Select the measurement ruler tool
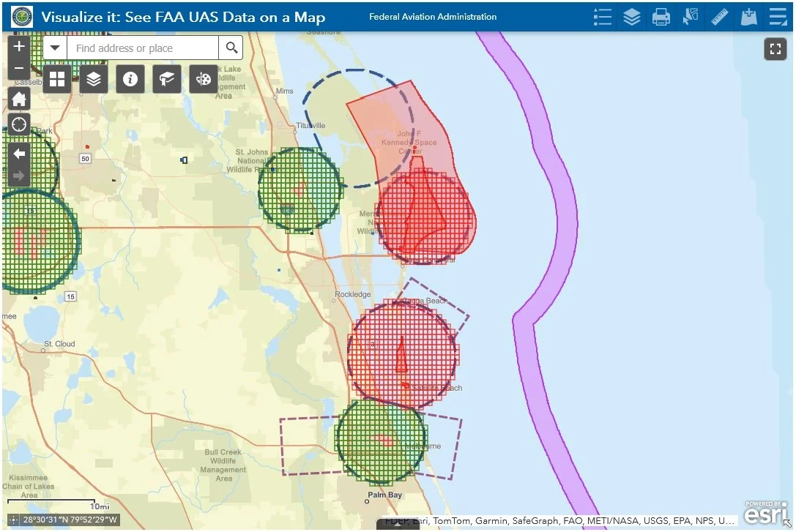The width and height of the screenshot is (796, 532). pos(719,16)
